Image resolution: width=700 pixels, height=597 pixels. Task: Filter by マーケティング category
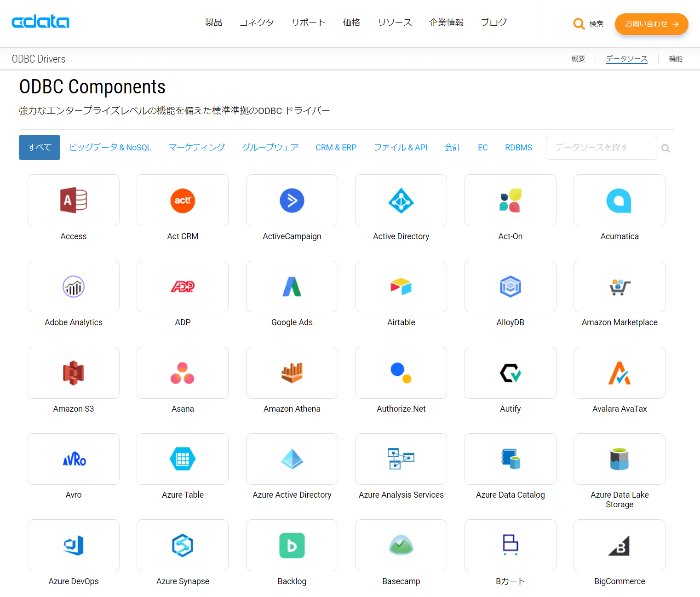coord(197,147)
